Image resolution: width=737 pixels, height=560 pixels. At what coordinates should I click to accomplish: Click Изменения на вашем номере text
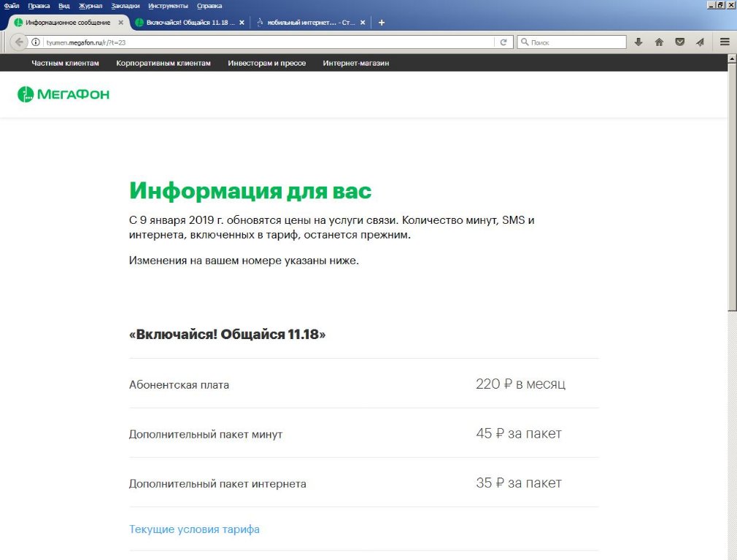point(244,260)
